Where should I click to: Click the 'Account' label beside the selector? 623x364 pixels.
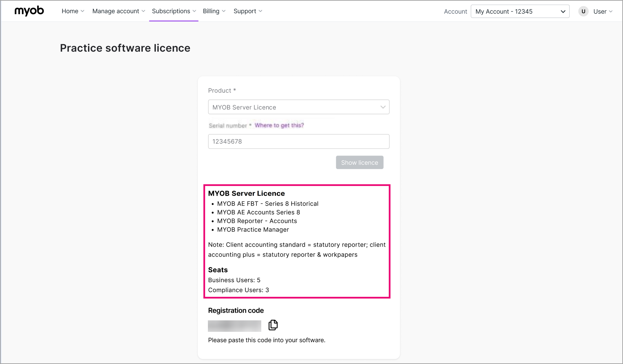point(455,11)
